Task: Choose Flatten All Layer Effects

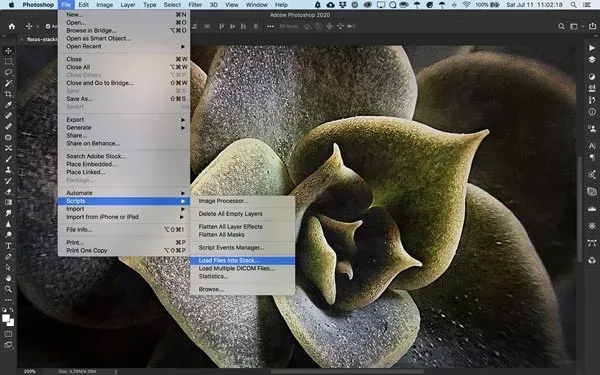Action: coord(243,227)
